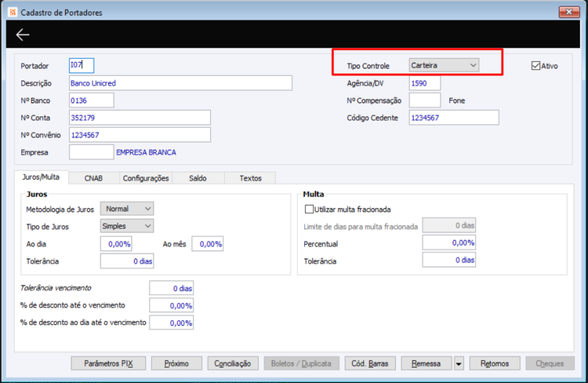Click the Nº Banco field
The image size is (588, 383).
click(92, 100)
